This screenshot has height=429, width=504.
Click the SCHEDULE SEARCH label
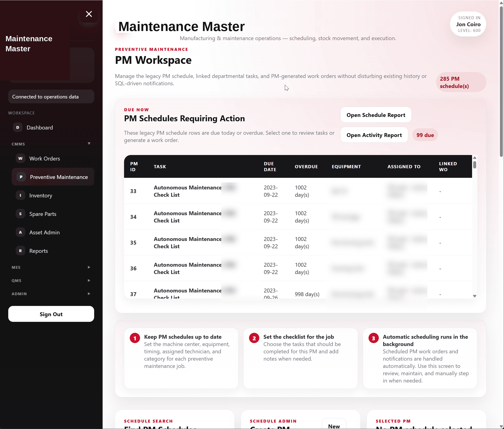[x=148, y=421]
